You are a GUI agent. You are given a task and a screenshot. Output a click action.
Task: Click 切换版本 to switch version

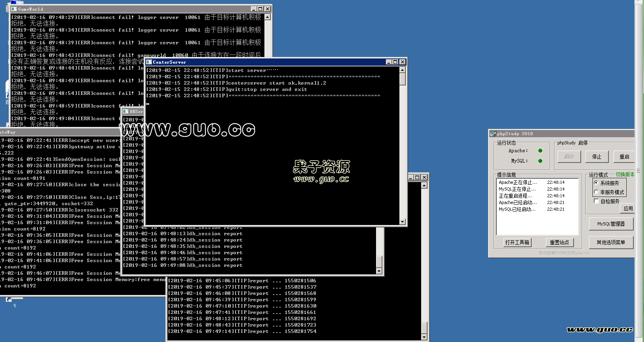coord(625,174)
